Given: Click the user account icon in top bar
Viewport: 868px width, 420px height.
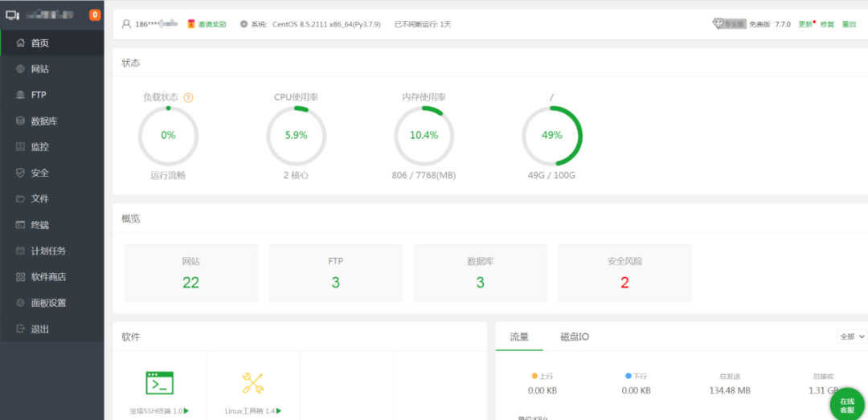Looking at the screenshot, I should pyautogui.click(x=126, y=24).
